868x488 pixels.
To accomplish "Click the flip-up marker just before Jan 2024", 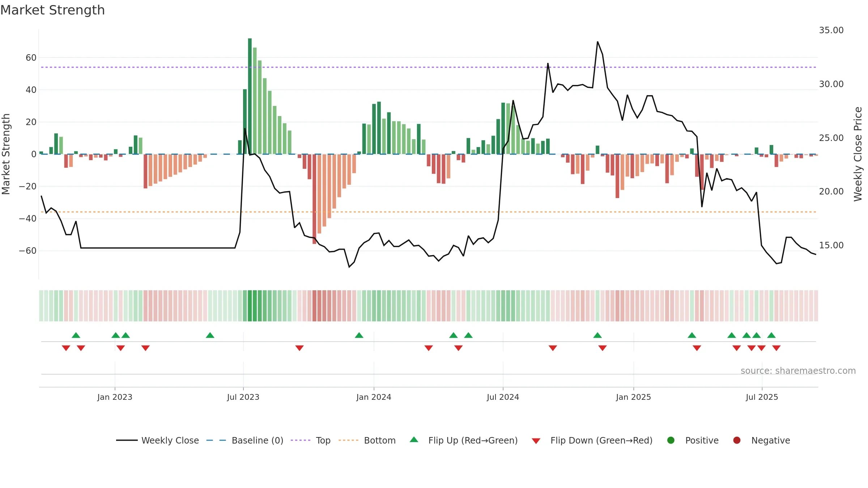I will (359, 335).
